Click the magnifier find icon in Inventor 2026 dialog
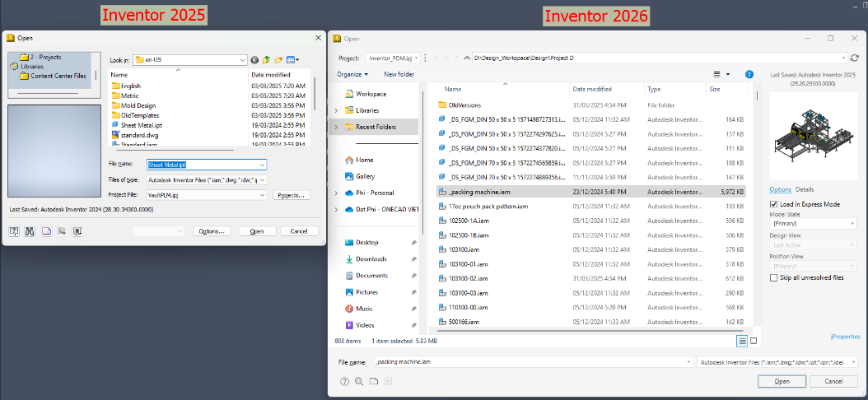868x400 pixels. (x=359, y=381)
